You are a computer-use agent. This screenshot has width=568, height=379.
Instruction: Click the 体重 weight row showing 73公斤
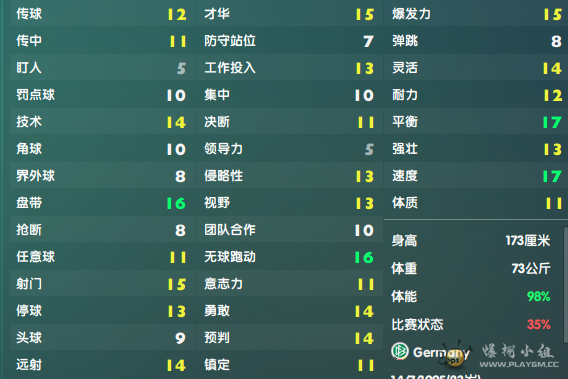[471, 268]
